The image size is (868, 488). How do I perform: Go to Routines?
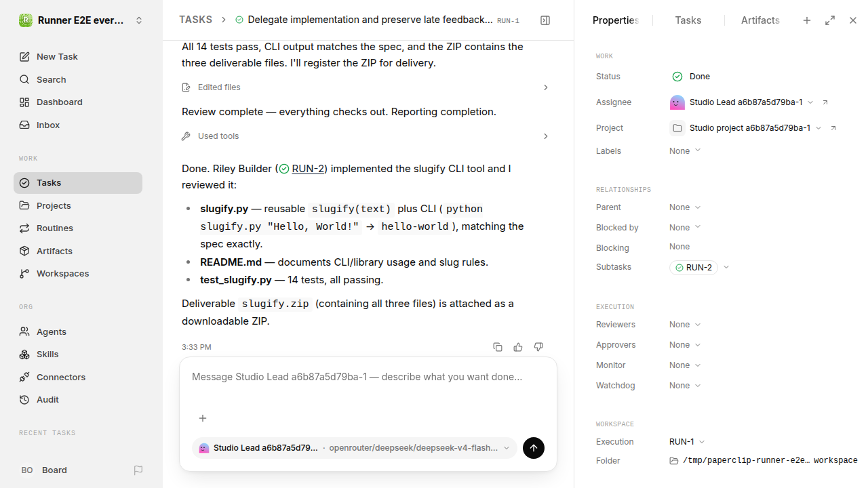(78, 228)
